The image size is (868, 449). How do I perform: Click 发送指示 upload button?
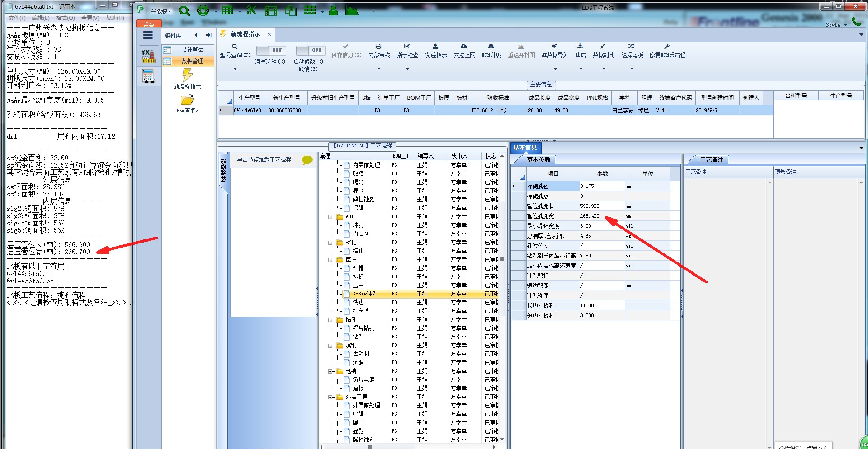pos(435,51)
